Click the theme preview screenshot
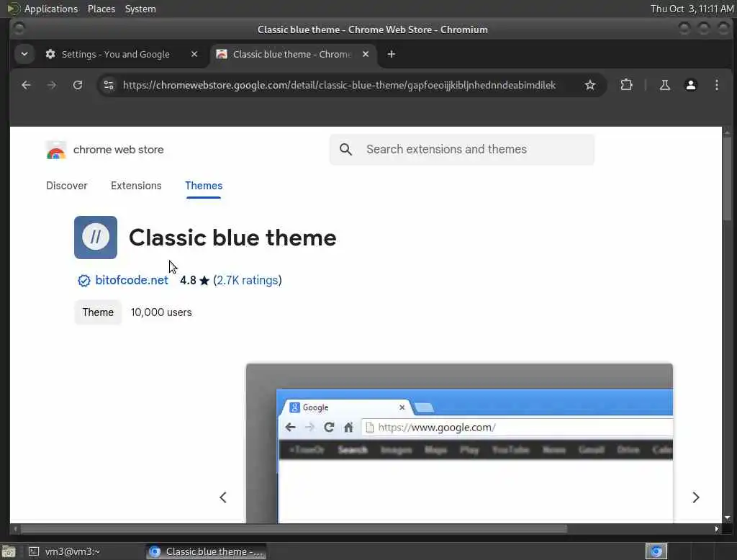 [x=459, y=443]
